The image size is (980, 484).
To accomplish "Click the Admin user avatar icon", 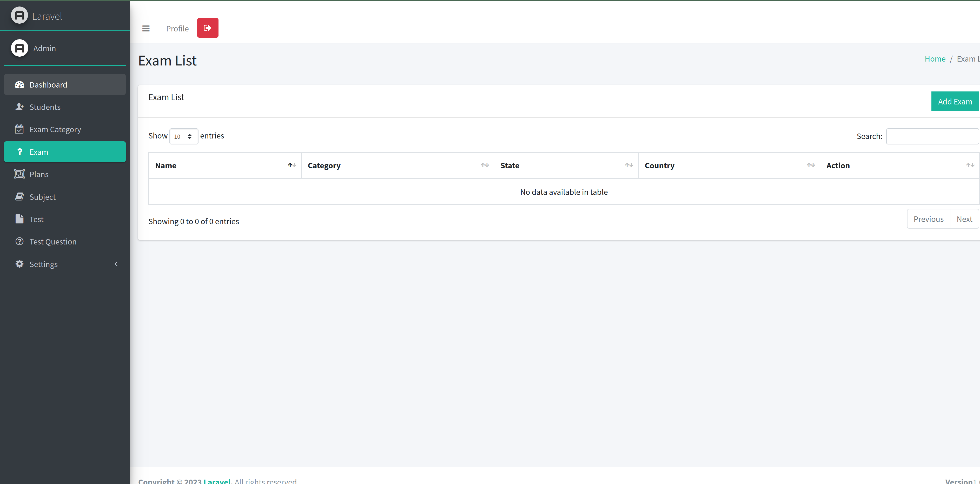I will click(19, 48).
